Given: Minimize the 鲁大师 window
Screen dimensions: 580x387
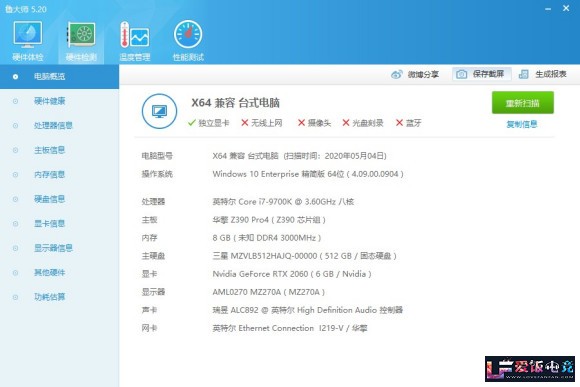Looking at the screenshot, I should 548,9.
